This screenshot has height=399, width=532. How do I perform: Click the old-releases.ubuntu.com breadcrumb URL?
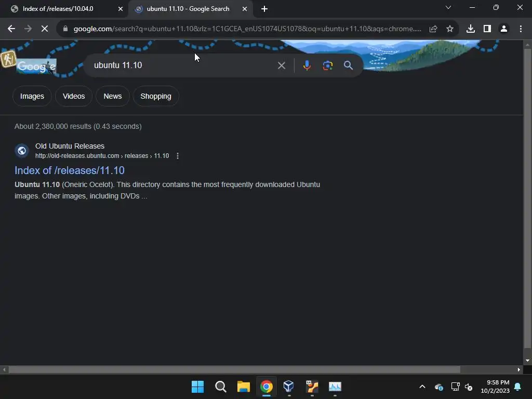pos(102,156)
